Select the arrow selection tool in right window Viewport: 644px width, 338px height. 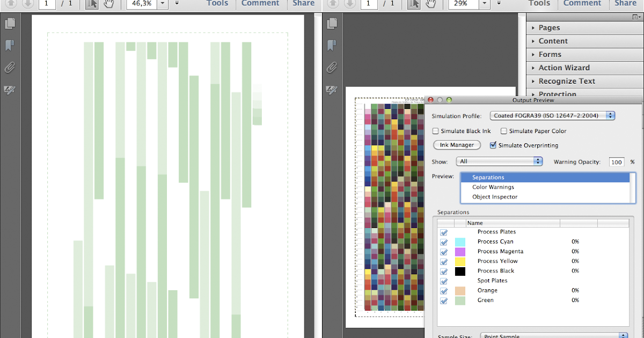[414, 4]
